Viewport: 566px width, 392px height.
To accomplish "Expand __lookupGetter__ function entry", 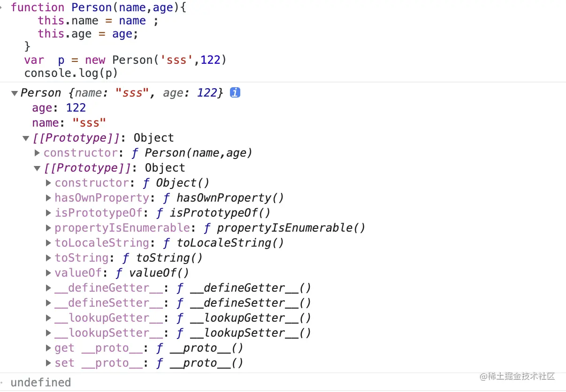I will pyautogui.click(x=49, y=318).
